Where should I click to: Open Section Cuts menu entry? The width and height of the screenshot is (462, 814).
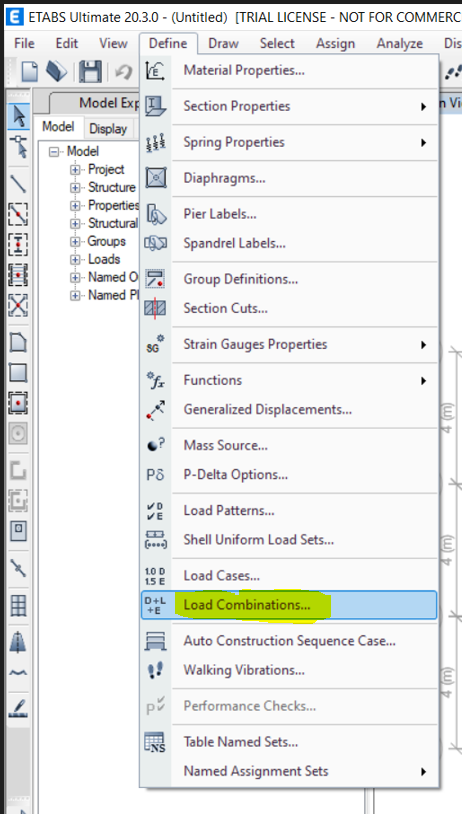point(289,308)
